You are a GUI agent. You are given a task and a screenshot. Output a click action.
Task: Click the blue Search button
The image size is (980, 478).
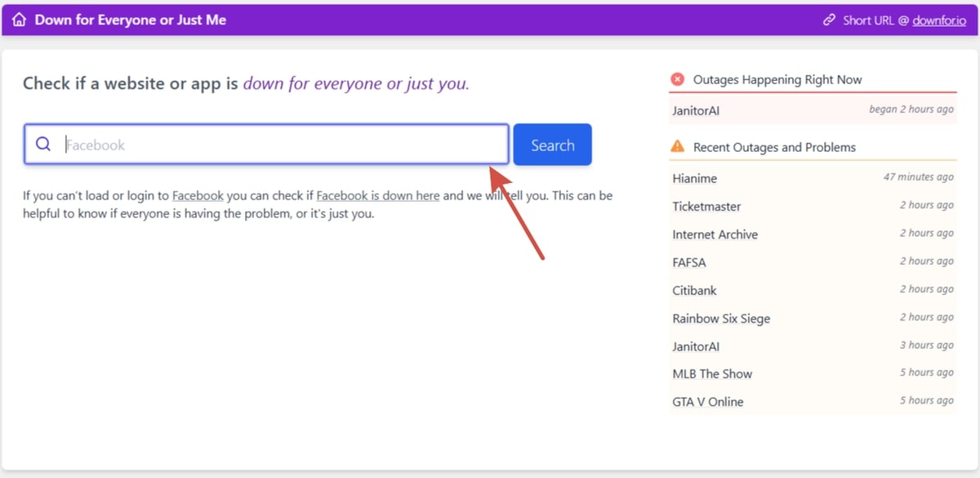(x=553, y=145)
